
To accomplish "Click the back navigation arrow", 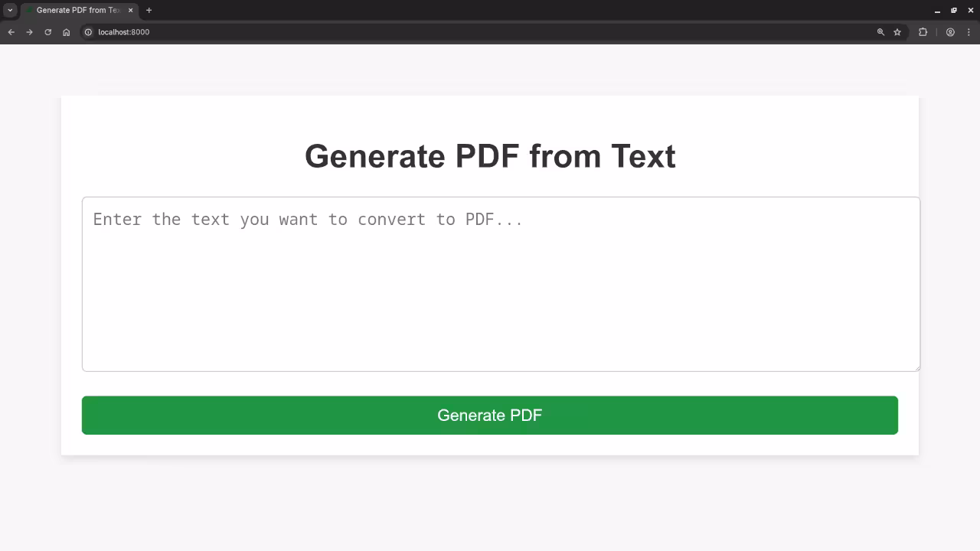I will coord(11,32).
